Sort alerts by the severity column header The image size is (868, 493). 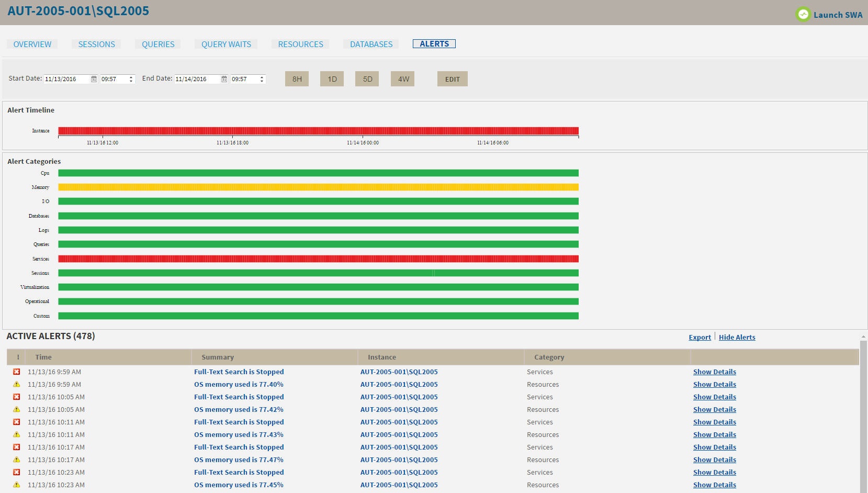(18, 357)
